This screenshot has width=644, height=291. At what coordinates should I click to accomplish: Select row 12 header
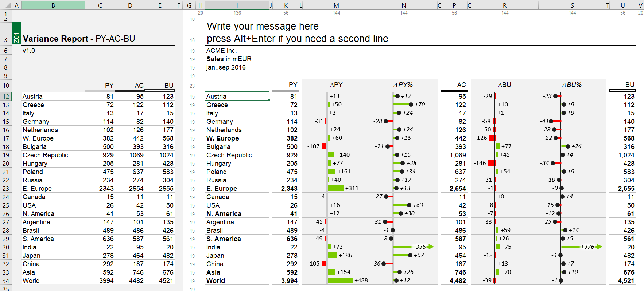pos(6,97)
